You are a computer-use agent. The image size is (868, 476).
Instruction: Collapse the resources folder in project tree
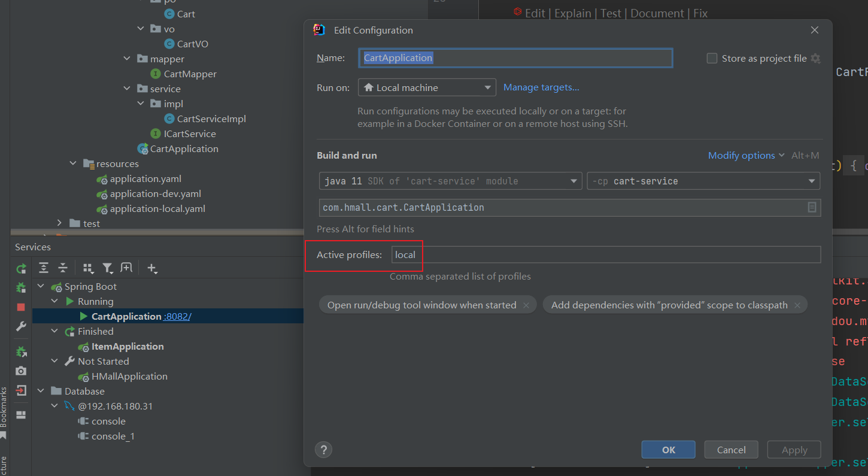73,163
